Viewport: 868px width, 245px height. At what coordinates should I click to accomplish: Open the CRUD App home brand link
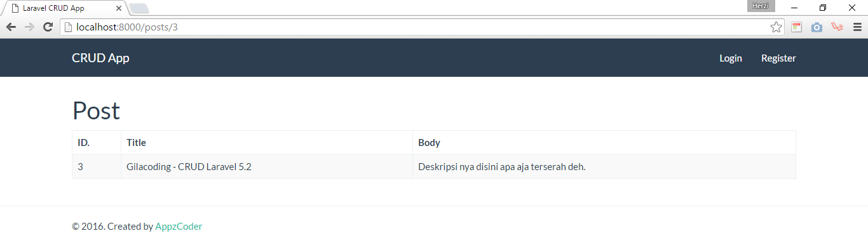coord(100,58)
